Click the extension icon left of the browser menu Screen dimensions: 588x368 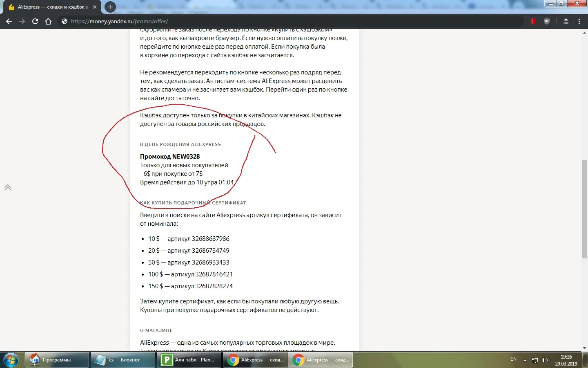tap(566, 21)
